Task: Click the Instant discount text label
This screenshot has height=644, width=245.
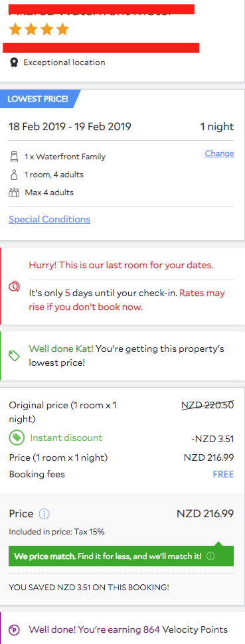Action: [66, 438]
